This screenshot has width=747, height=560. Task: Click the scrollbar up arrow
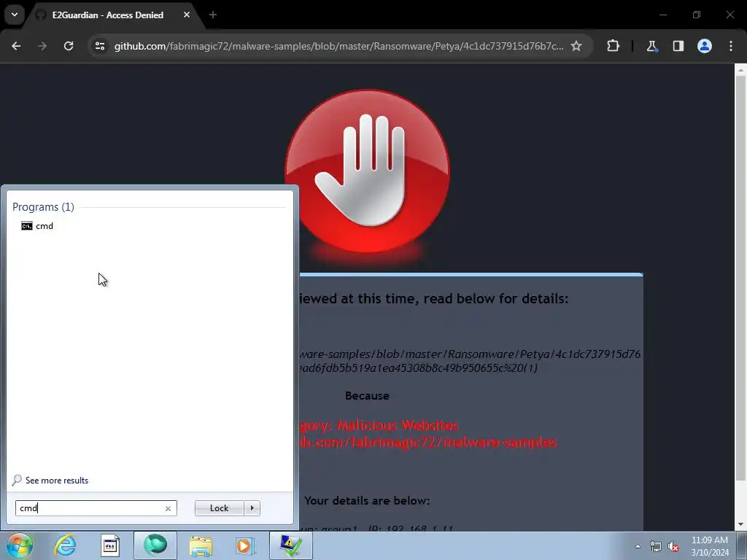coord(740,70)
